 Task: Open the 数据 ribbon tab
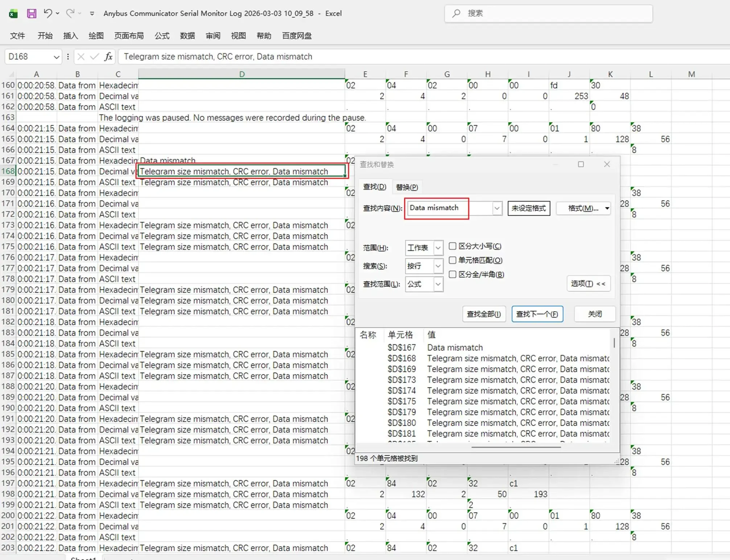(x=187, y=36)
